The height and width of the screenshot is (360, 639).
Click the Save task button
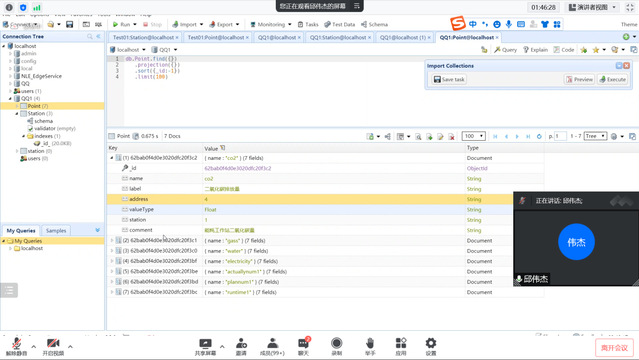coord(449,80)
